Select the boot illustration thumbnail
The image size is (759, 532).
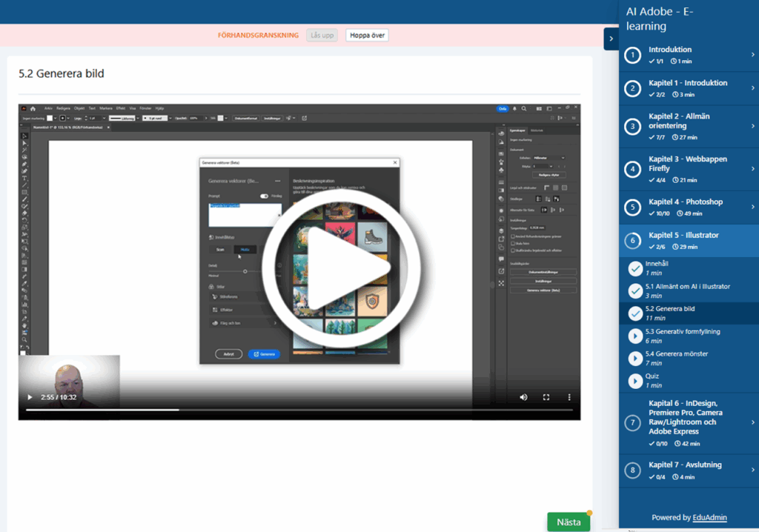tap(372, 236)
